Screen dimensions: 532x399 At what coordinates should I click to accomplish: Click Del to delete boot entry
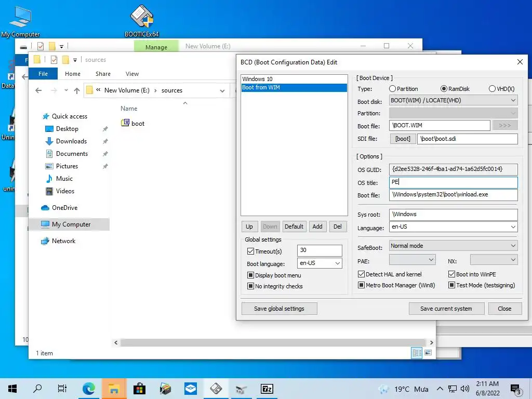point(338,227)
